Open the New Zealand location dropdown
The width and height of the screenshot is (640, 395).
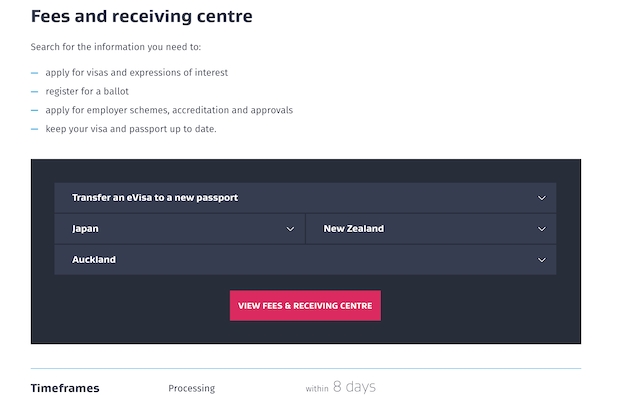[431, 229]
